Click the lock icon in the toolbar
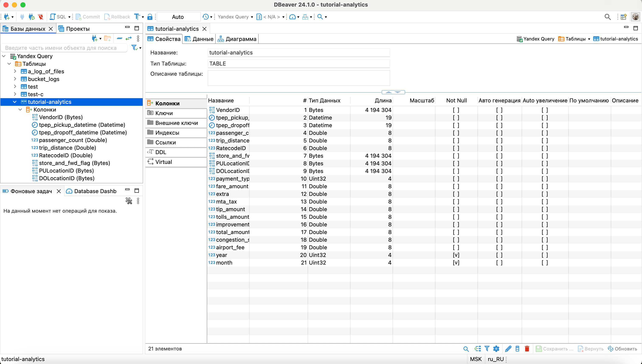642x364 pixels. pyautogui.click(x=150, y=17)
